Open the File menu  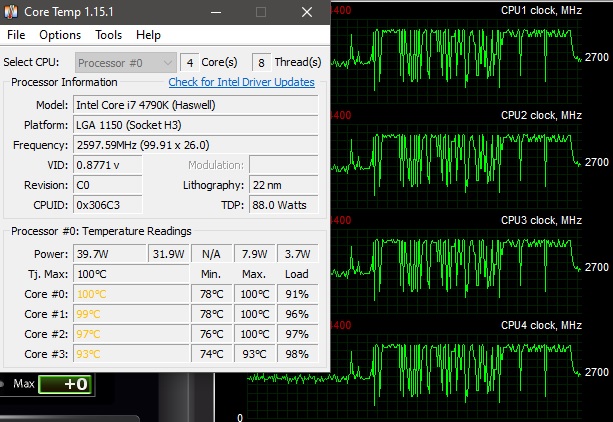16,35
